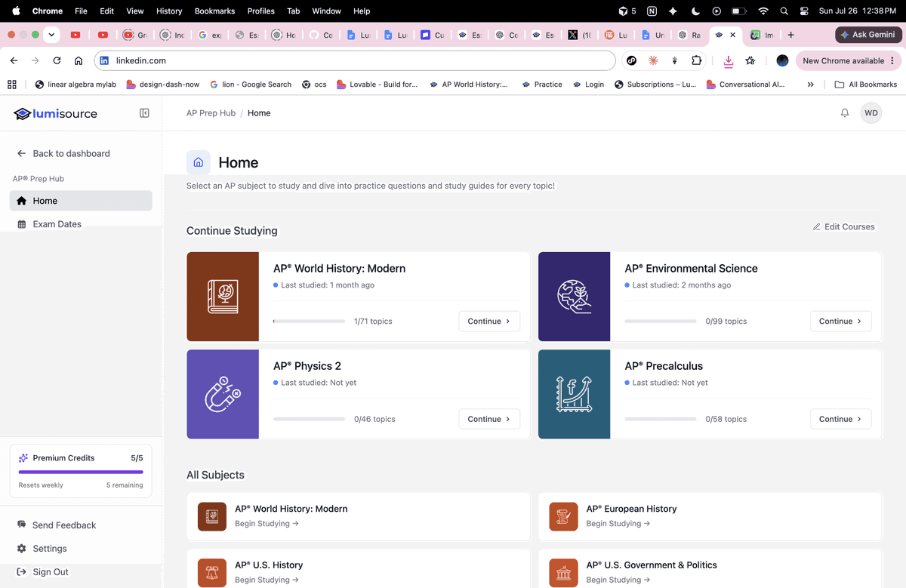Click the U.S. History icon in All Subjects
This screenshot has width=906, height=588.
[212, 573]
